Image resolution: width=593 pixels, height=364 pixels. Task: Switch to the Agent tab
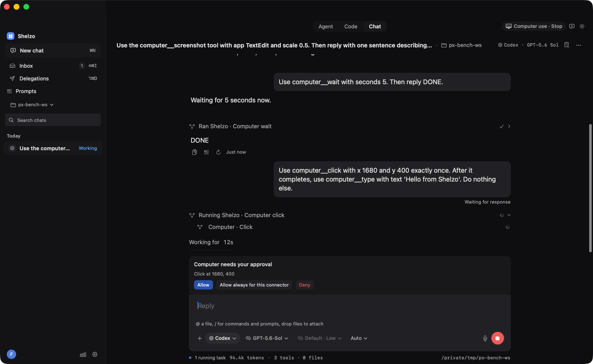(326, 26)
